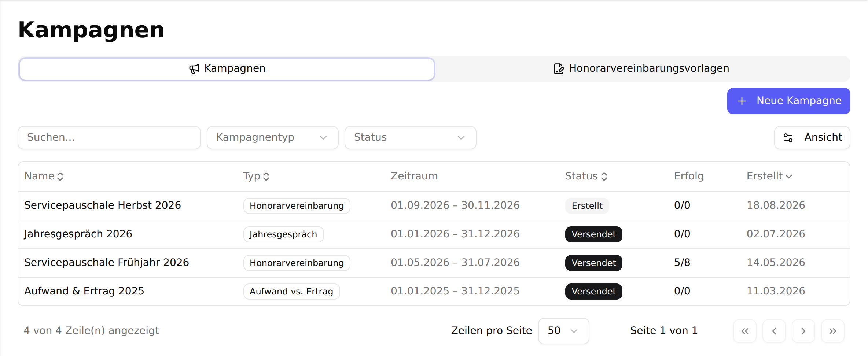Click the Versendet badge in Jahresgespräch 2026 row
This screenshot has height=356, width=868.
point(593,234)
